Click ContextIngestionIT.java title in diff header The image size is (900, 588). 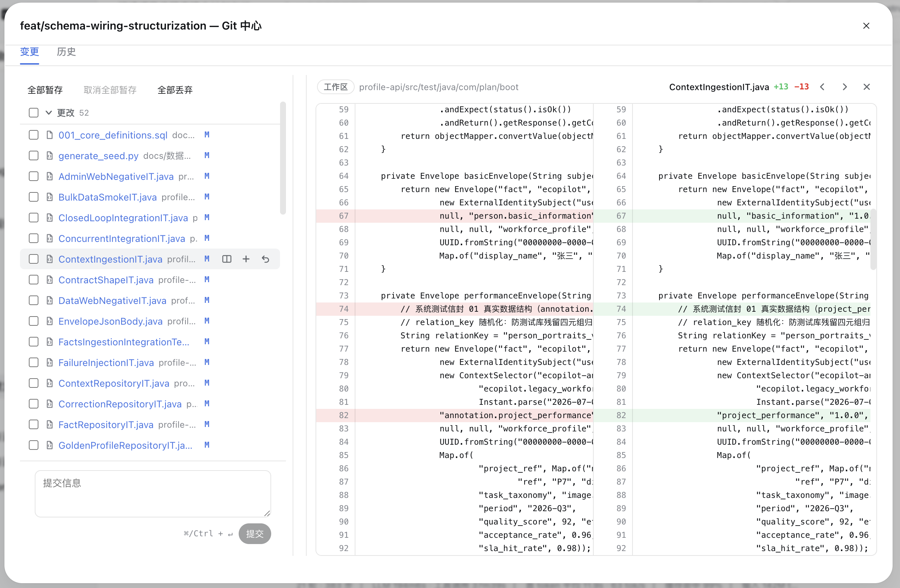(x=719, y=87)
